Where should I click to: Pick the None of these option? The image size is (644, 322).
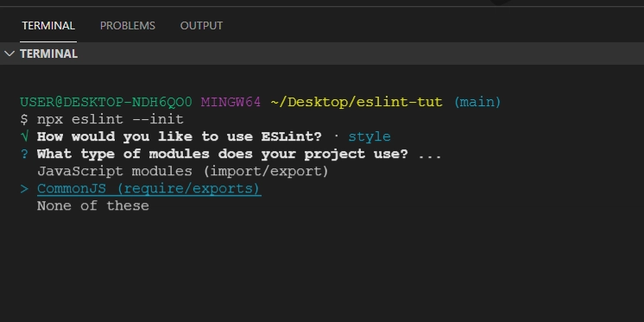pos(93,205)
